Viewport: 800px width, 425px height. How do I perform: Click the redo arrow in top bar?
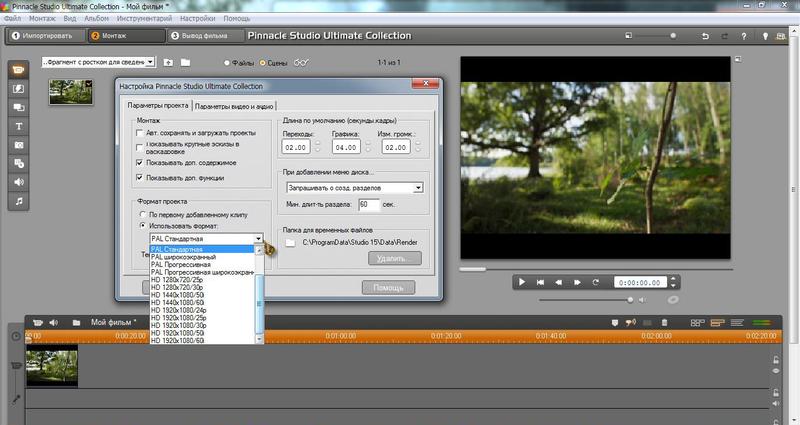pos(724,36)
